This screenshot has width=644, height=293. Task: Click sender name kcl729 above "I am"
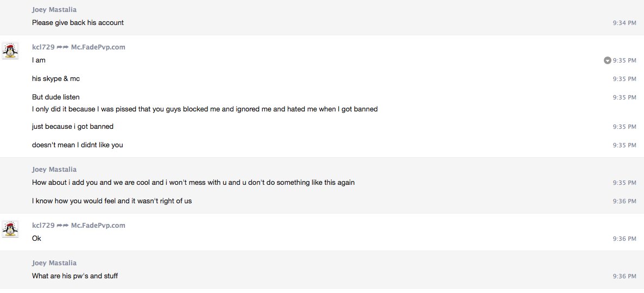(x=43, y=47)
